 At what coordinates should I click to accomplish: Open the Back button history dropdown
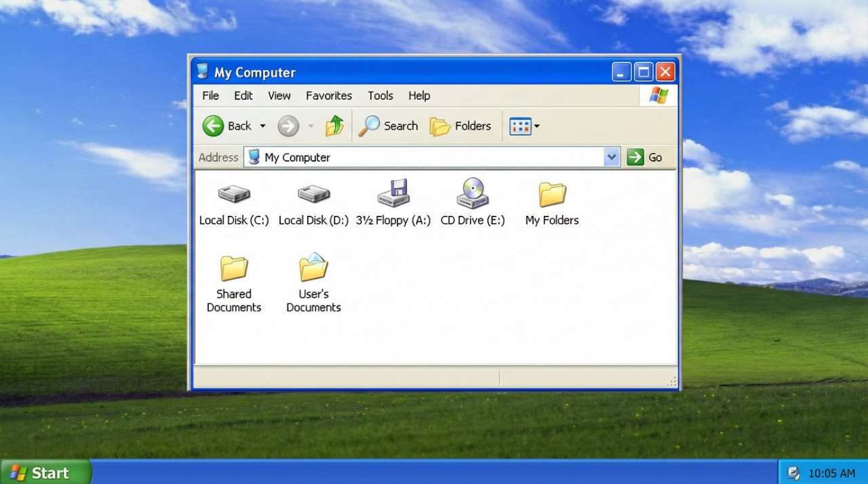(262, 126)
